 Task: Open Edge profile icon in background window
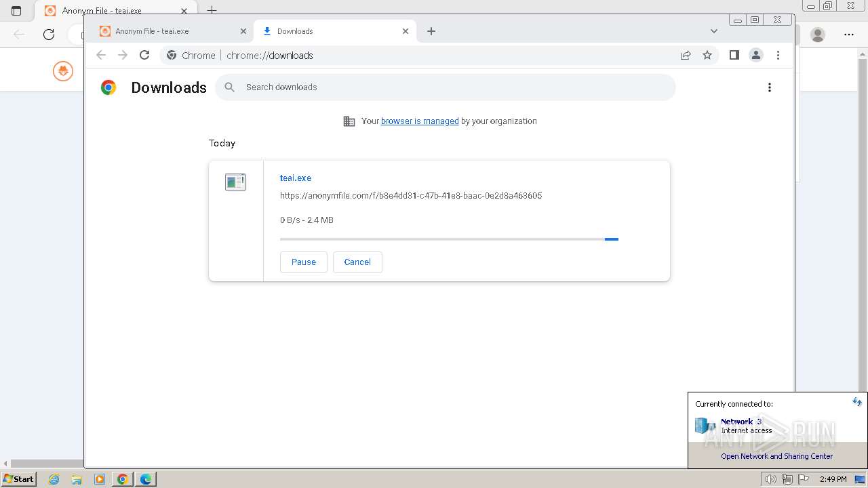point(818,35)
